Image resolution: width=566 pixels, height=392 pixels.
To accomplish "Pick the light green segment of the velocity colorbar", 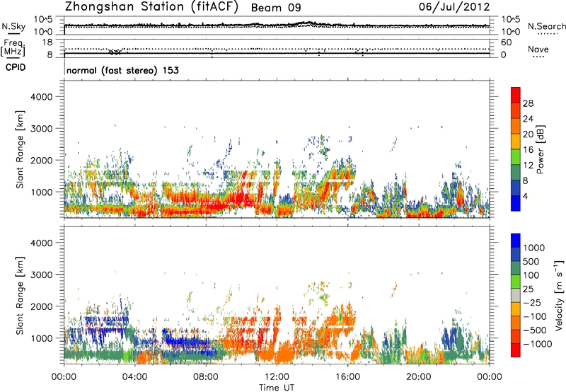I will pyautogui.click(x=516, y=282).
